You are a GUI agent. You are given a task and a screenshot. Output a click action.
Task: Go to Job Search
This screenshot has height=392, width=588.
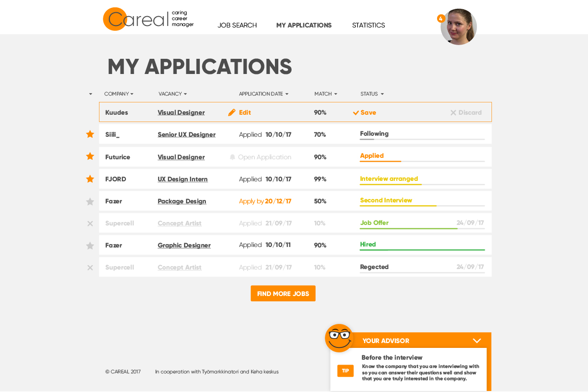click(x=237, y=25)
